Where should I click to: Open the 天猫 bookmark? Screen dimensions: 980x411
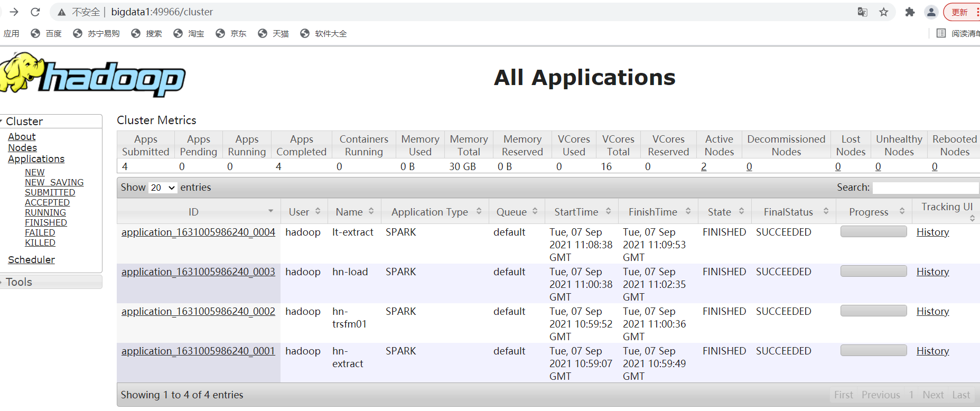pyautogui.click(x=273, y=33)
